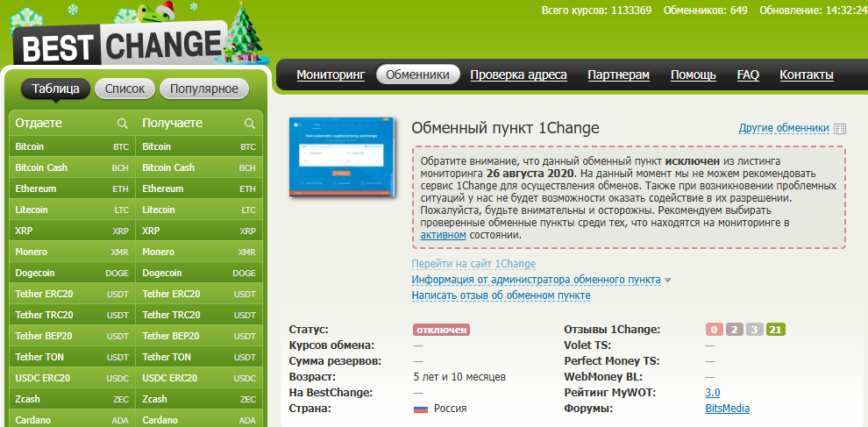
Task: Open the 1Change site screenshot thumbnail
Action: [x=342, y=157]
